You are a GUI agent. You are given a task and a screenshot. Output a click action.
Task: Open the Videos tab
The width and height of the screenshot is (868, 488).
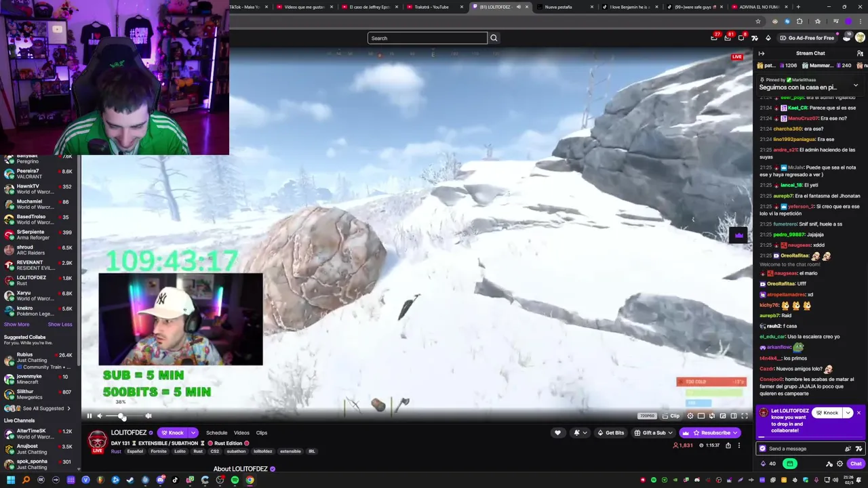click(x=241, y=432)
